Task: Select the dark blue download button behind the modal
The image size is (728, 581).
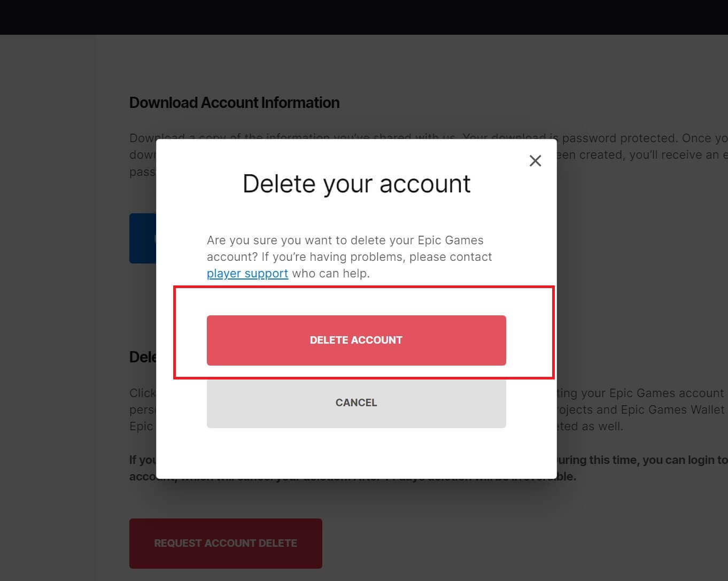Action: [143, 238]
